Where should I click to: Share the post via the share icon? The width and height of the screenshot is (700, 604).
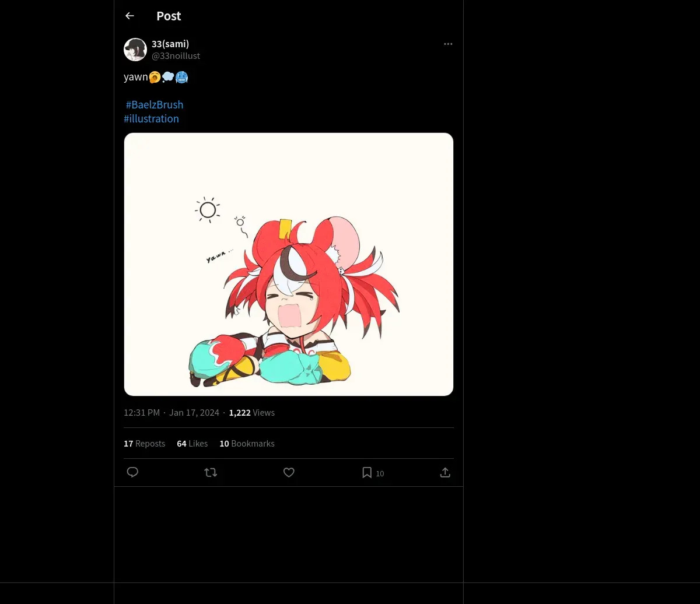click(445, 472)
